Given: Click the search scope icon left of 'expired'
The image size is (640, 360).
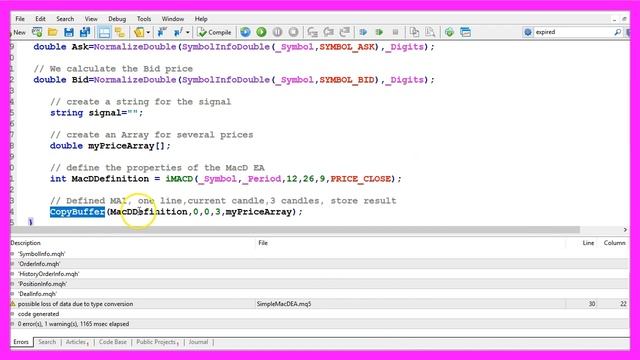Looking at the screenshot, I should tap(528, 32).
